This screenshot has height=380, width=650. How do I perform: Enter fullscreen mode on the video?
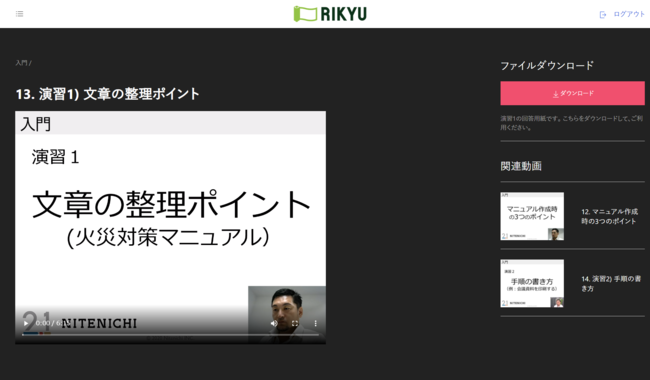coord(295,323)
